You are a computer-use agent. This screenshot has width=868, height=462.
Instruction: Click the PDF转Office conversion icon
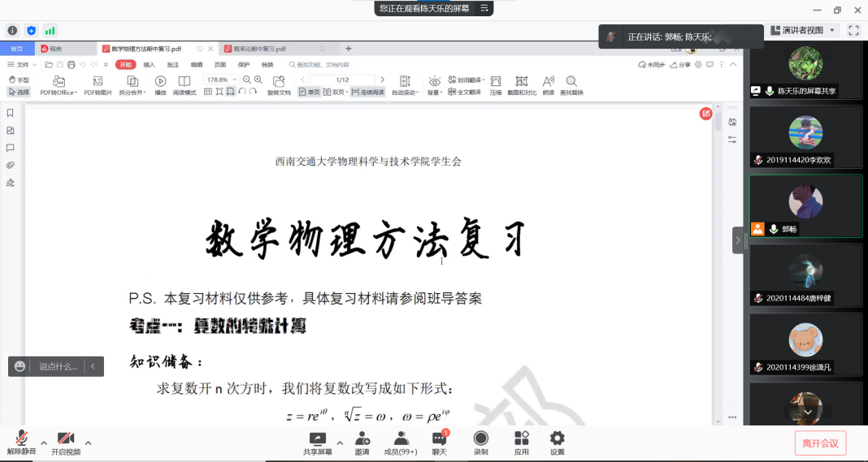(x=59, y=81)
